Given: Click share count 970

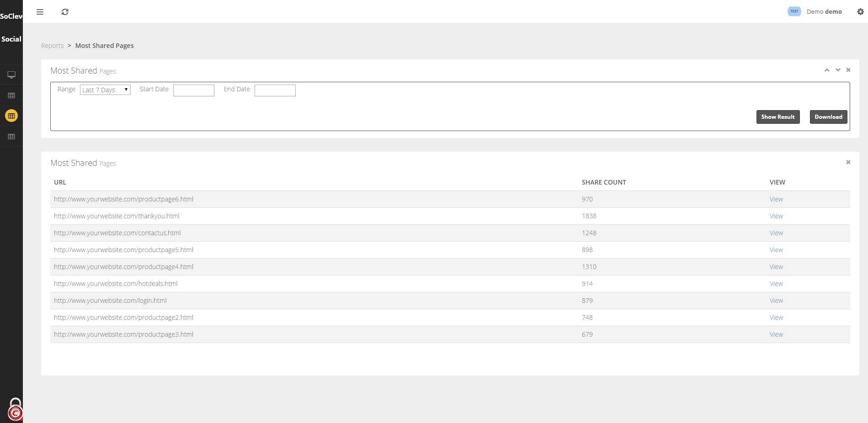Looking at the screenshot, I should [587, 199].
